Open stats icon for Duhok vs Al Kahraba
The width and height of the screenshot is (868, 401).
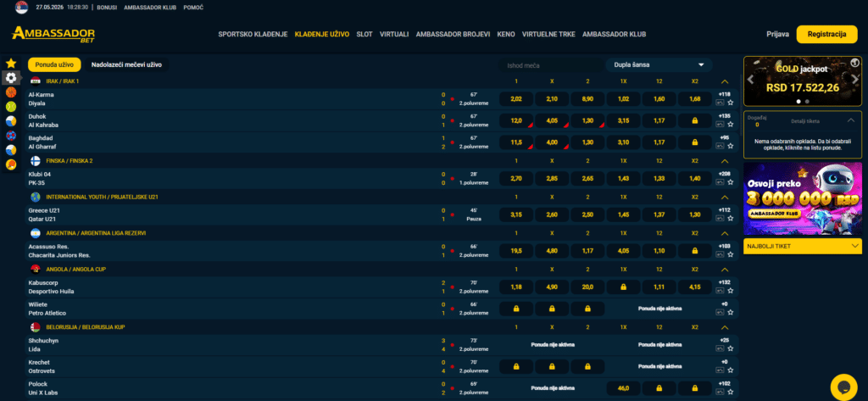[x=720, y=124]
